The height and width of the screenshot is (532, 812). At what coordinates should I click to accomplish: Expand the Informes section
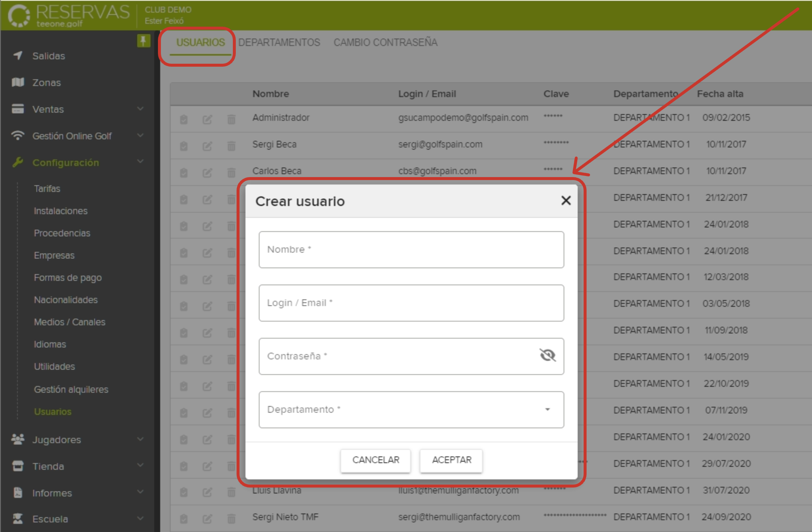(x=141, y=492)
